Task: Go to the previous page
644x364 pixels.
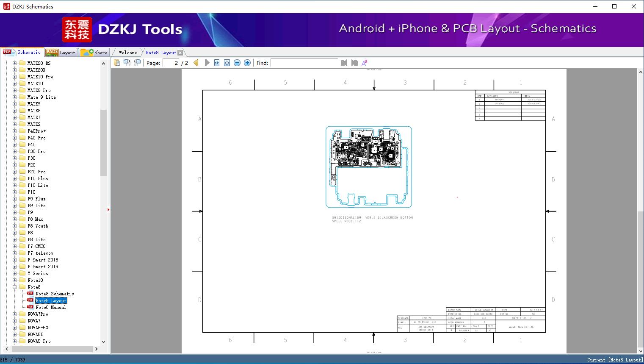Action: [196, 63]
